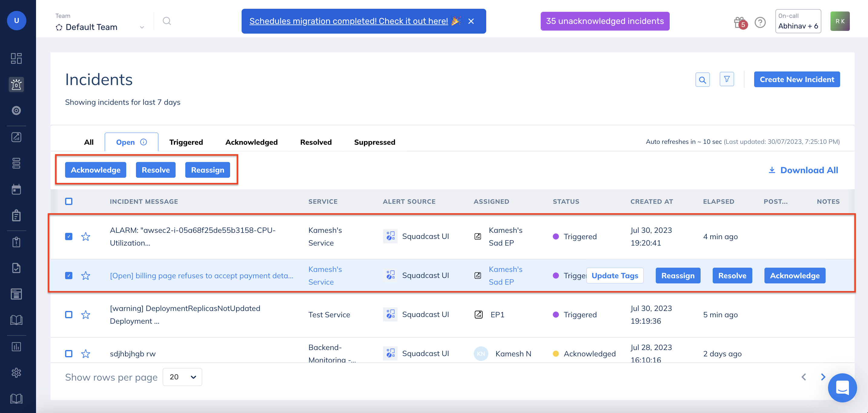Open the settings gear in the sidebar
The image size is (868, 413).
point(16,372)
